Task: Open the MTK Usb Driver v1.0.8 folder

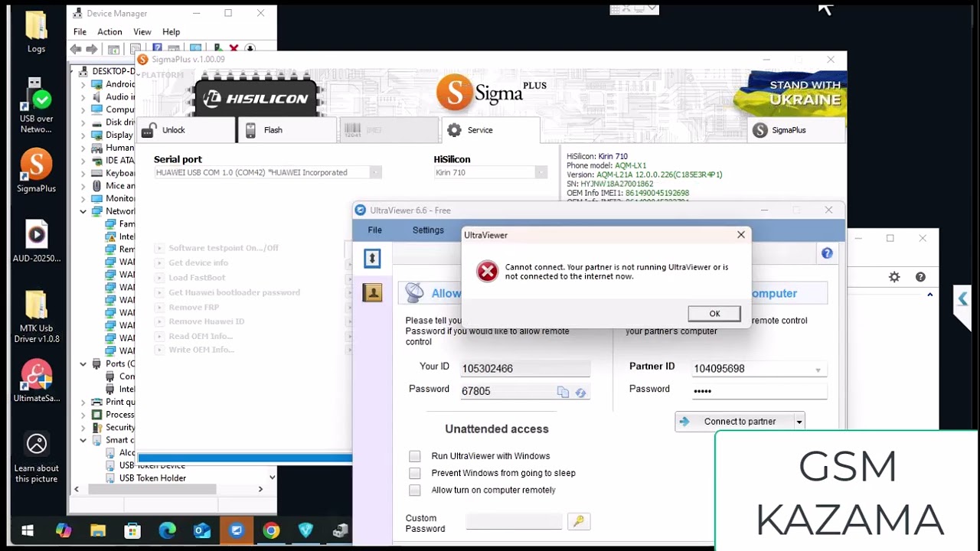Action: tap(36, 317)
